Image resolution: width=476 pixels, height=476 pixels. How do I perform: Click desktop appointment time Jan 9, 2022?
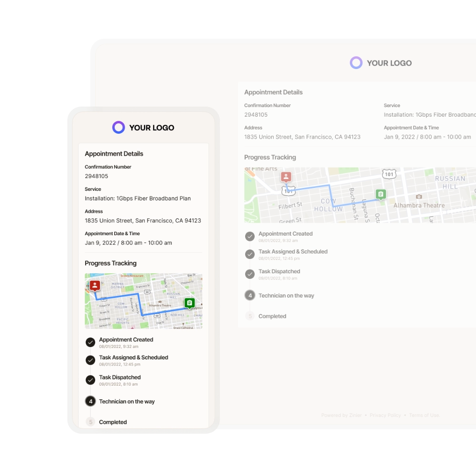(427, 137)
